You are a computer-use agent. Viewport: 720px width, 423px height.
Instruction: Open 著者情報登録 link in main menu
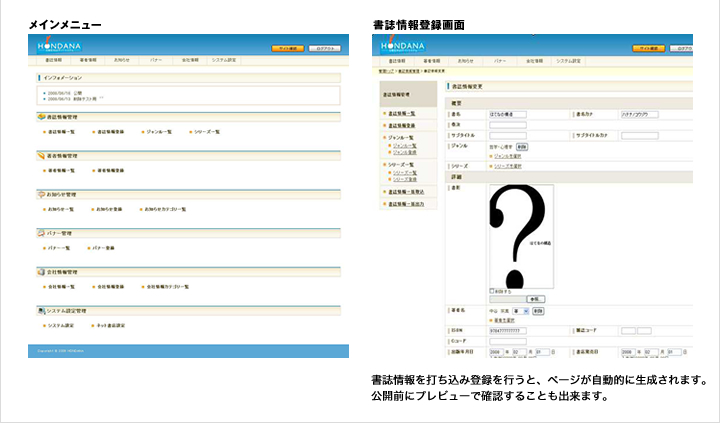tap(111, 170)
